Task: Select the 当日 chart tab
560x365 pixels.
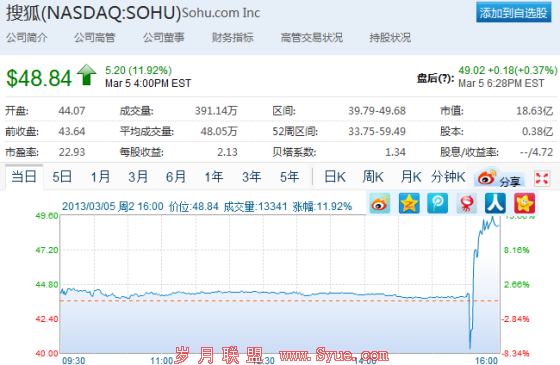Action: 24,177
